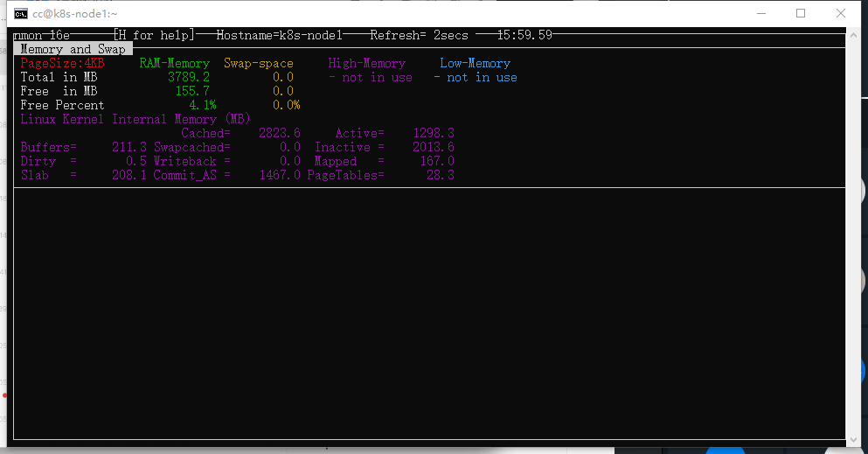868x454 pixels.
Task: Click RAM free percent 4.1%
Action: pyautogui.click(x=203, y=105)
